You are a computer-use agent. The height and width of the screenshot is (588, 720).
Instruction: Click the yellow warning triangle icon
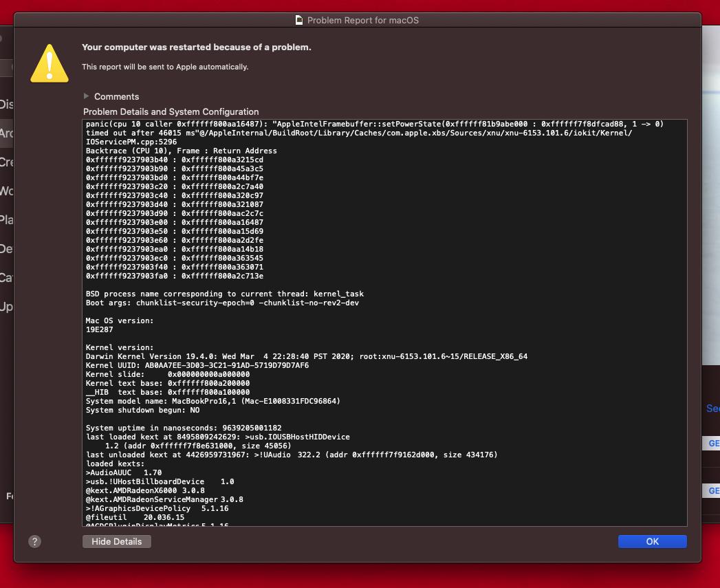50,63
